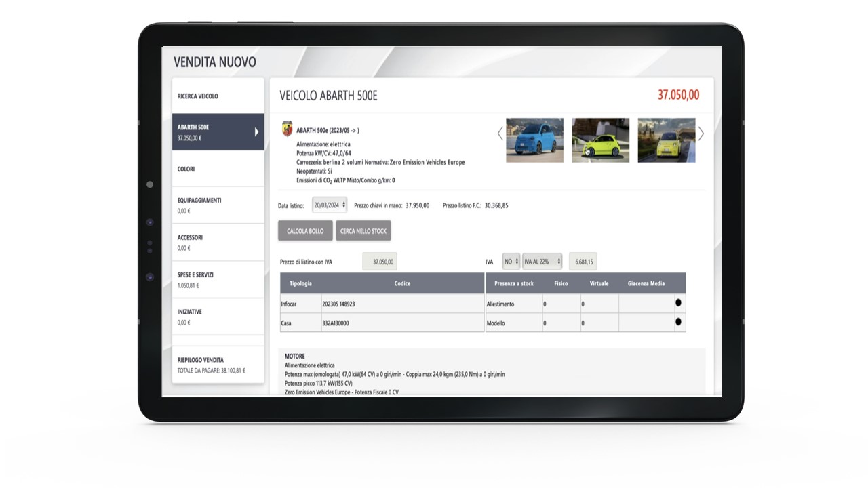This screenshot has width=868, height=488.
Task: Select Equipaggiamenti in the sidebar
Action: pyautogui.click(x=218, y=205)
